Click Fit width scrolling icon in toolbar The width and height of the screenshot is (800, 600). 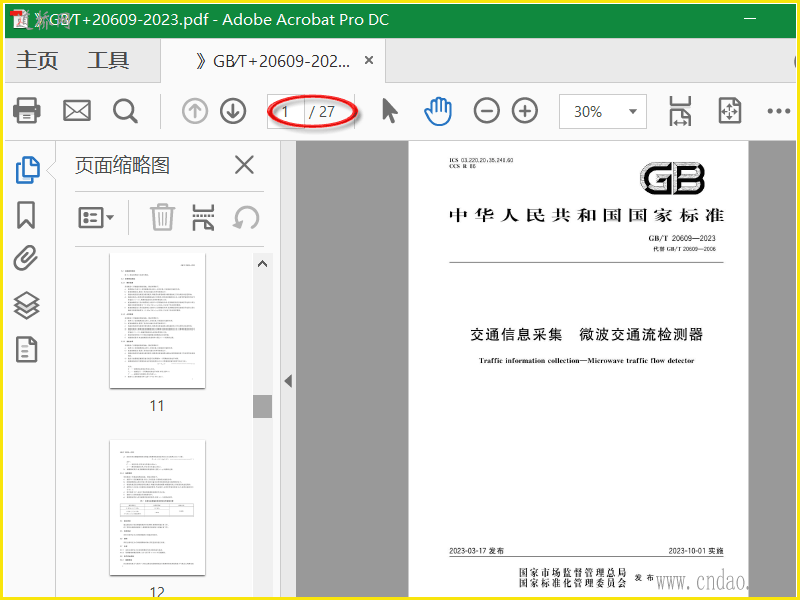pyautogui.click(x=681, y=111)
